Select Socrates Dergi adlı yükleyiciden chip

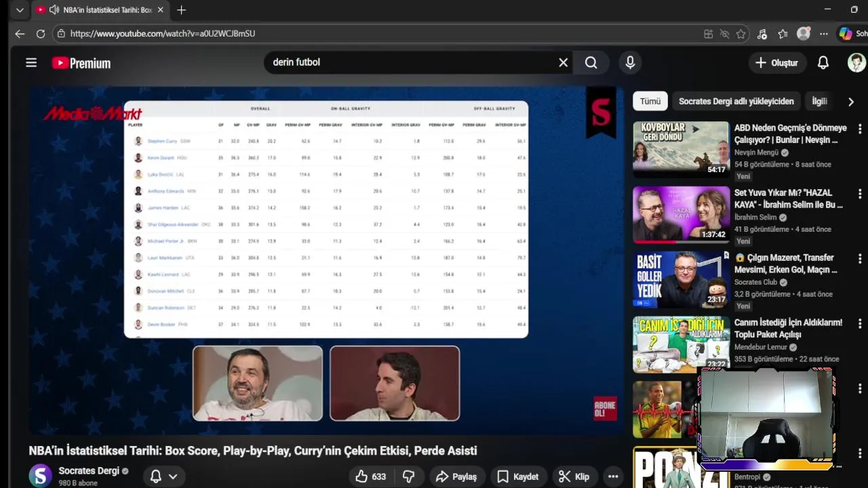coord(736,101)
